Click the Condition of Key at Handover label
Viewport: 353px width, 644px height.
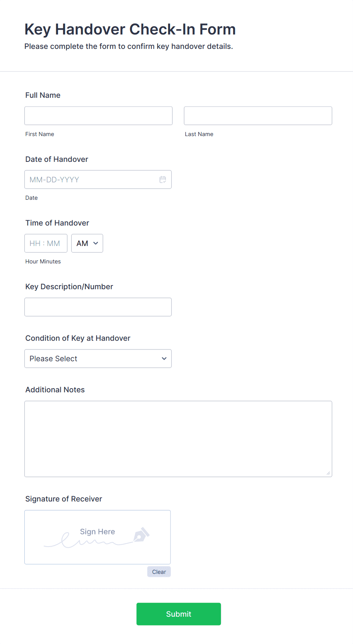tap(78, 338)
